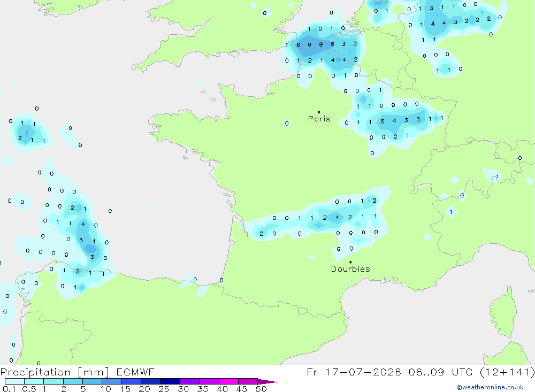Pick the 0.5–1 mm legend swatch

click(34, 381)
